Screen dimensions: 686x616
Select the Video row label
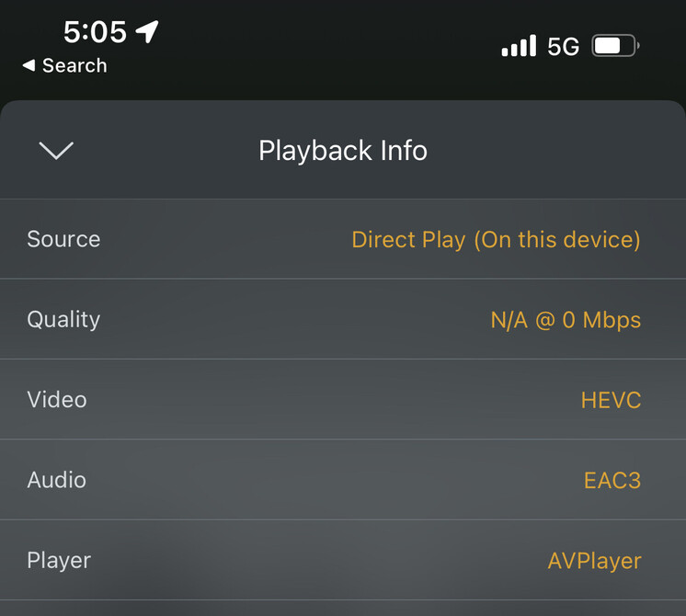click(x=57, y=400)
